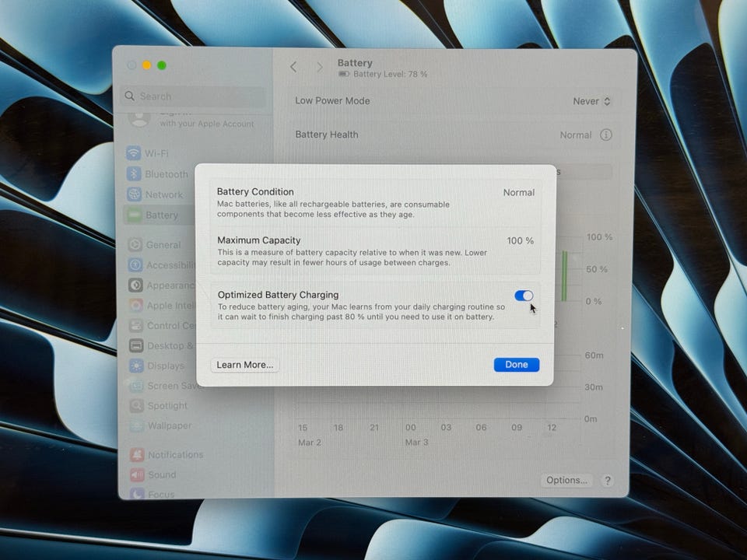The width and height of the screenshot is (747, 560).
Task: Click the Battery Condition heading
Action: 255,192
